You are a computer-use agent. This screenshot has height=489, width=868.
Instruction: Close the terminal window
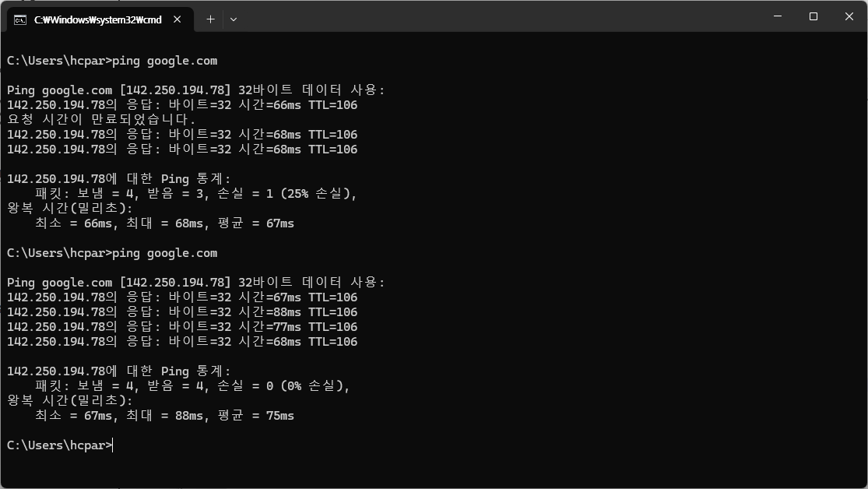click(849, 16)
